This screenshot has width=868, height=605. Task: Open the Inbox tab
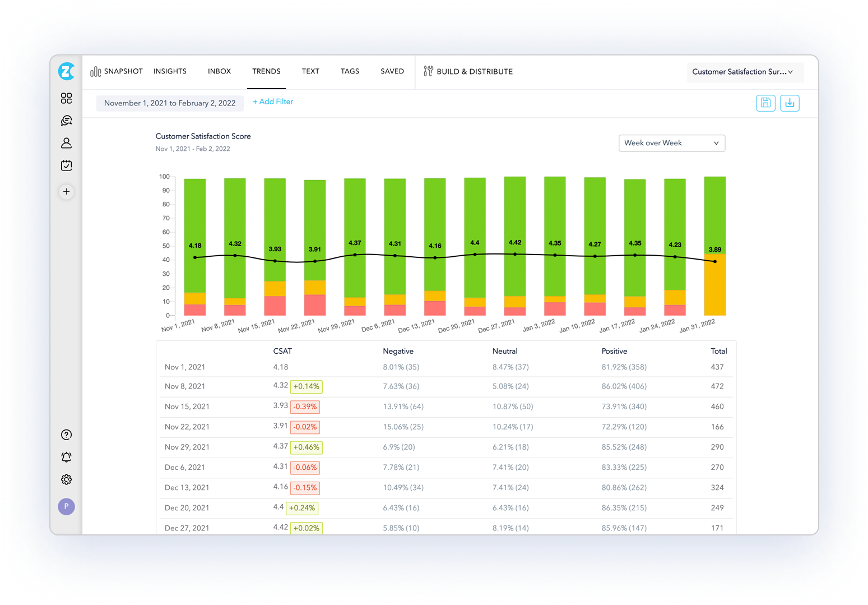(219, 71)
